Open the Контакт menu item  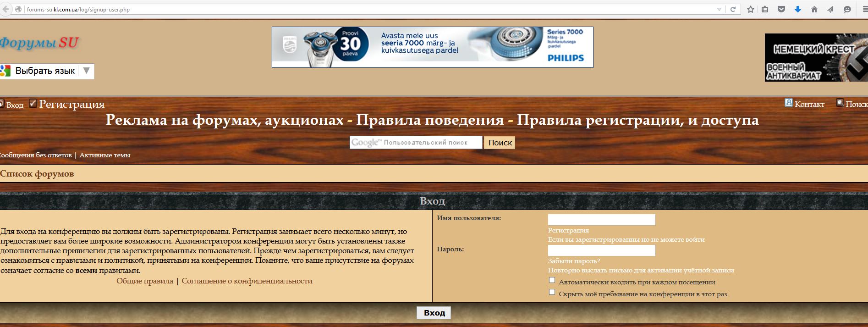click(x=809, y=104)
